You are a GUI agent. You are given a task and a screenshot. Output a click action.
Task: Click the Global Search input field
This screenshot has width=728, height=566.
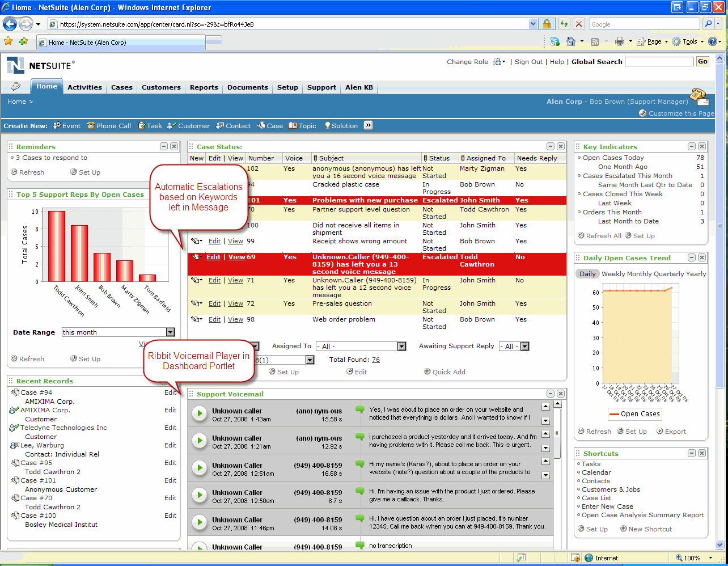(x=659, y=61)
